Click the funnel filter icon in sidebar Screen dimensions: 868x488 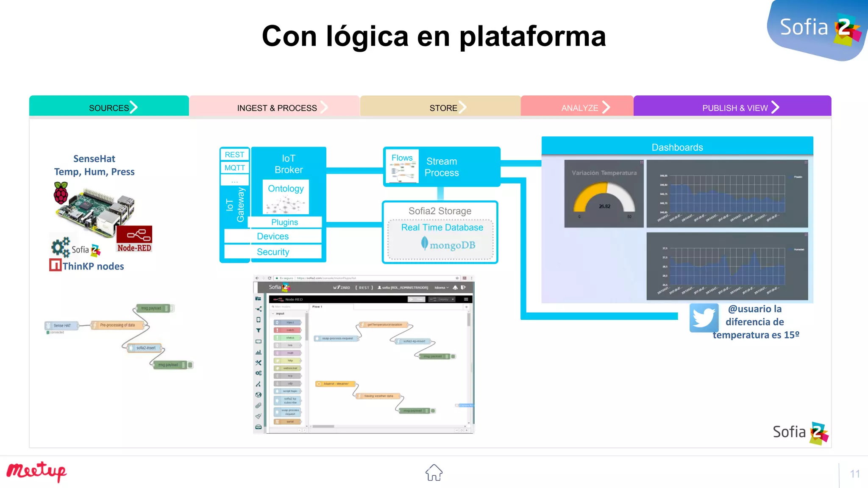point(259,330)
